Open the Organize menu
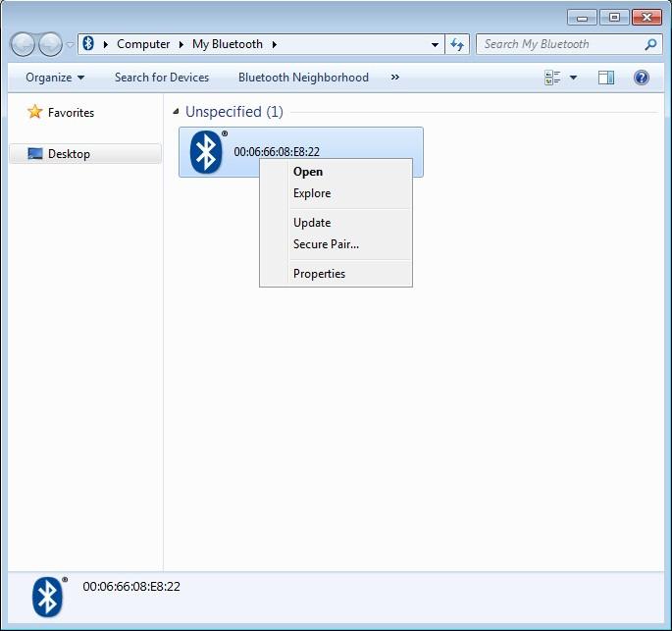The width and height of the screenshot is (672, 631). [x=55, y=78]
